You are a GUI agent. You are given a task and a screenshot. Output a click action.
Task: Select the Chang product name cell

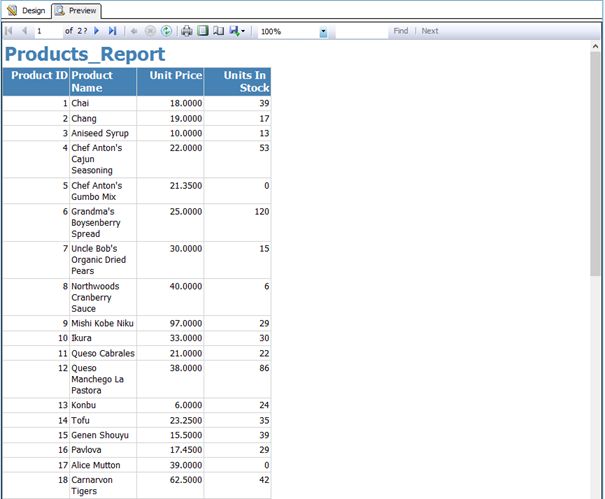[103, 118]
